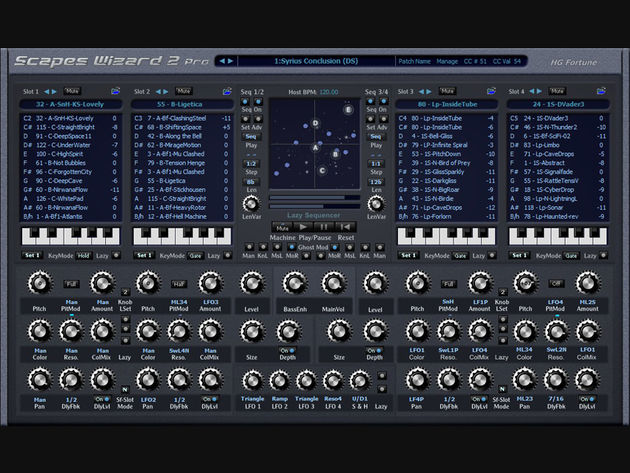The width and height of the screenshot is (630, 473).
Task: Mute Slot 1
Action: [x=72, y=91]
